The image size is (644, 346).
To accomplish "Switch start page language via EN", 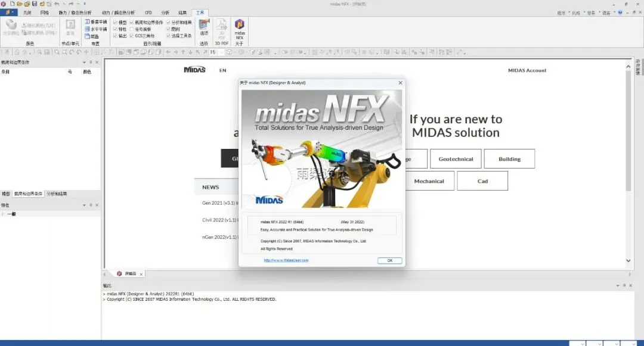I will click(222, 70).
